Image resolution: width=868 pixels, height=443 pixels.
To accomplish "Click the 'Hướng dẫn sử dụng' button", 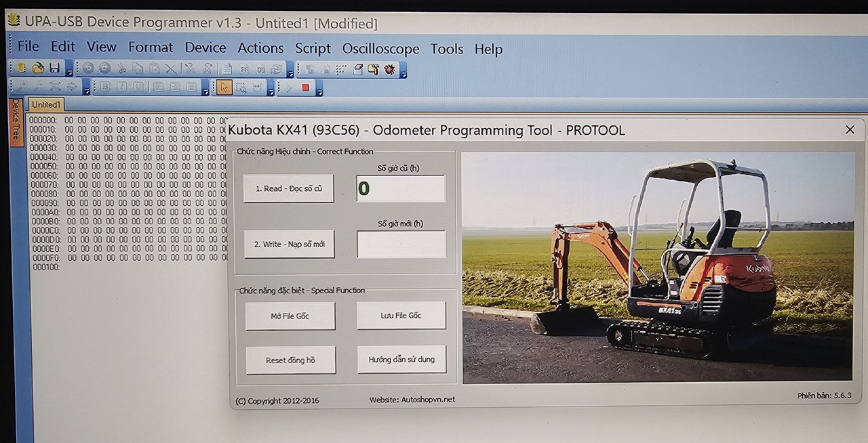I will [402, 359].
